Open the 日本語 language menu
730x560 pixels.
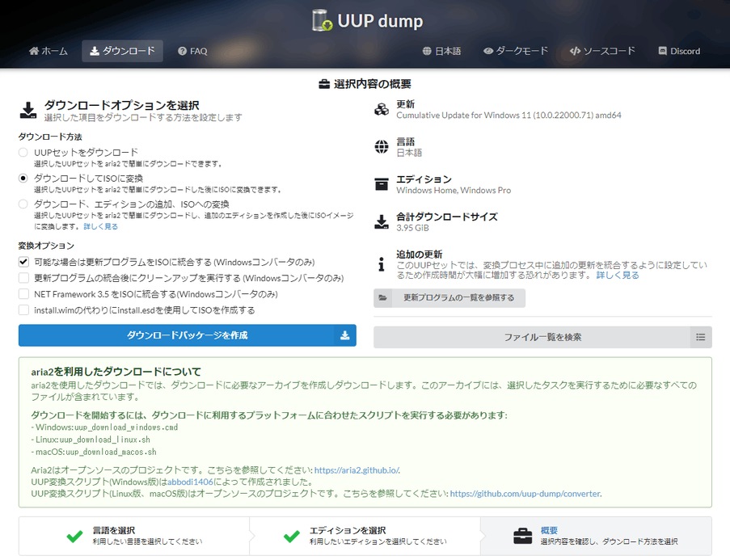point(442,51)
